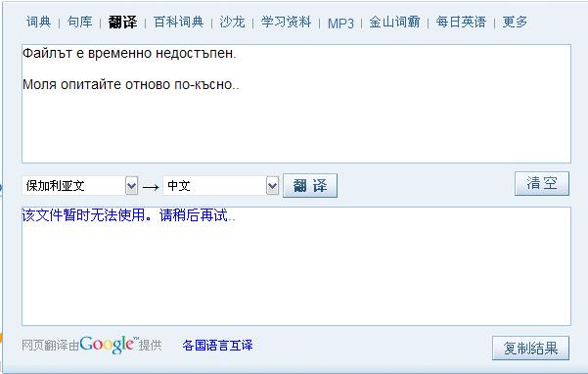Go to the 沙龙 tab
Viewport: 588px width, 374px height.
232,23
